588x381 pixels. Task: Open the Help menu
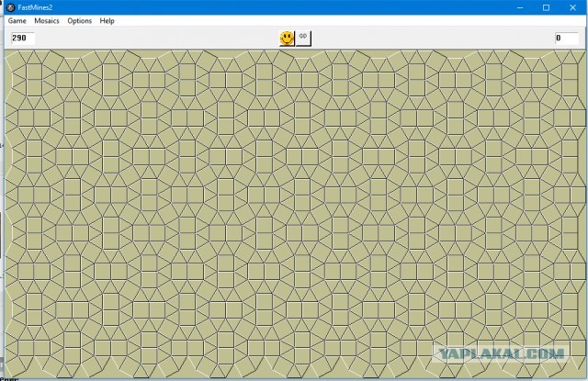[107, 21]
